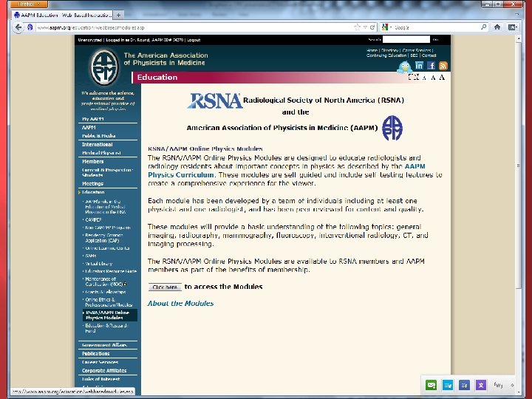The height and width of the screenshot is (399, 532).
Task: Open Residency Common Application (CAP) link
Action: [x=104, y=237]
